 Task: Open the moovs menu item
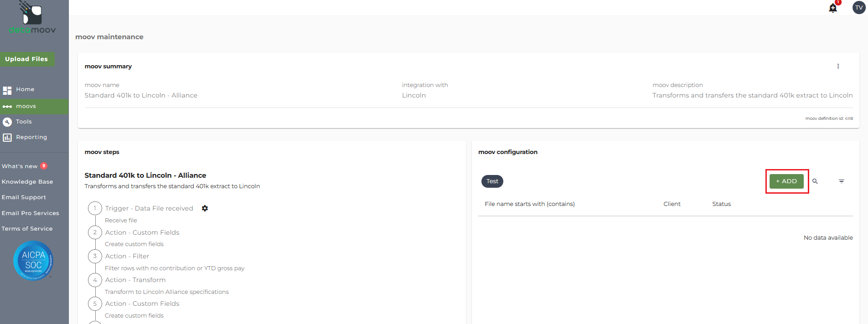coord(26,106)
